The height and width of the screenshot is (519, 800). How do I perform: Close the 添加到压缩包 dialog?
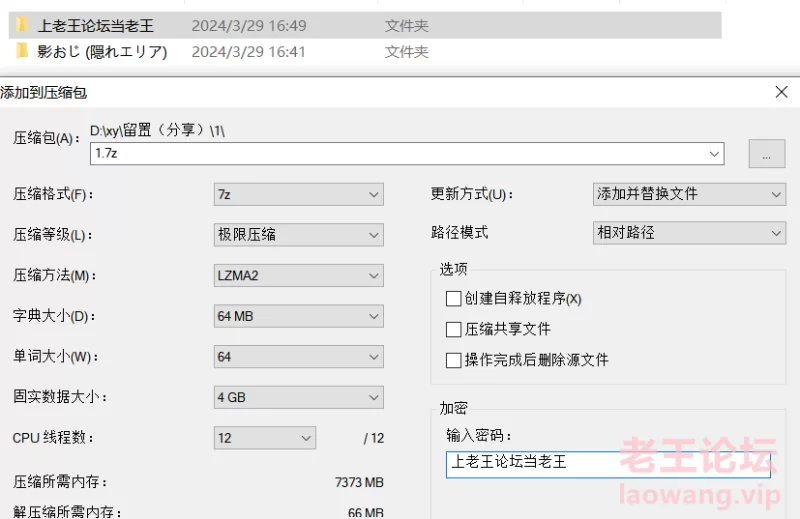[x=781, y=92]
